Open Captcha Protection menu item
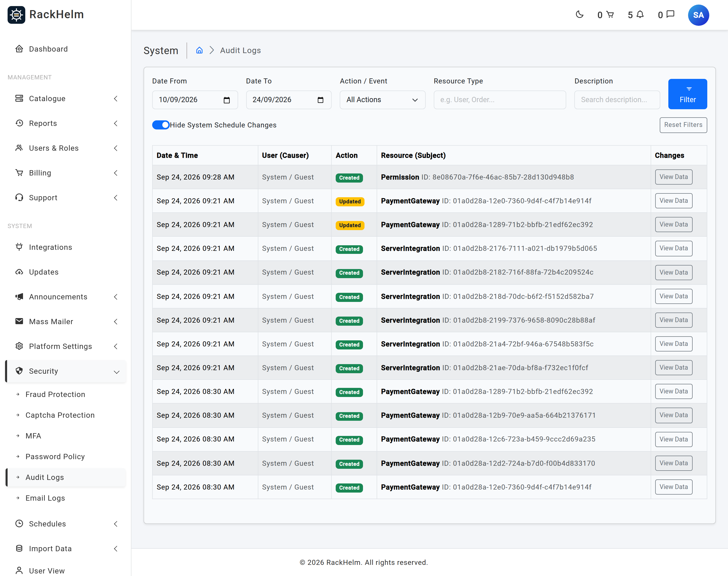Image resolution: width=728 pixels, height=576 pixels. coord(60,415)
